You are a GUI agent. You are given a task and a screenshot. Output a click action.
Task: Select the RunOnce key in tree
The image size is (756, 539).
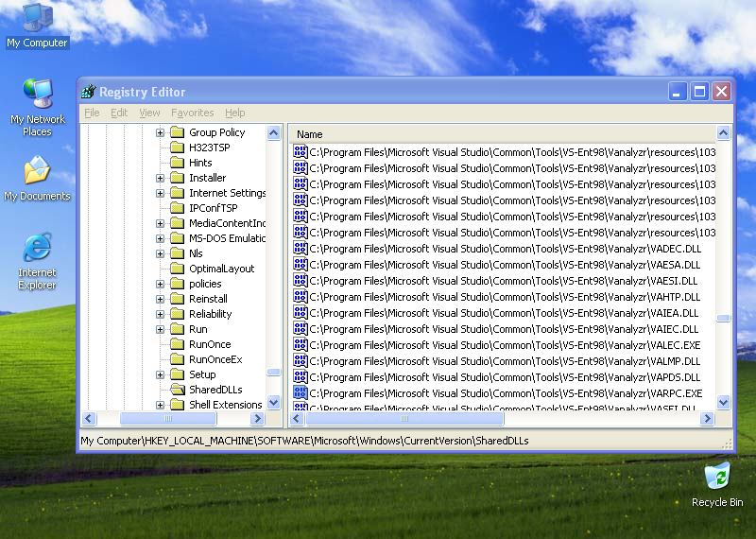(209, 344)
